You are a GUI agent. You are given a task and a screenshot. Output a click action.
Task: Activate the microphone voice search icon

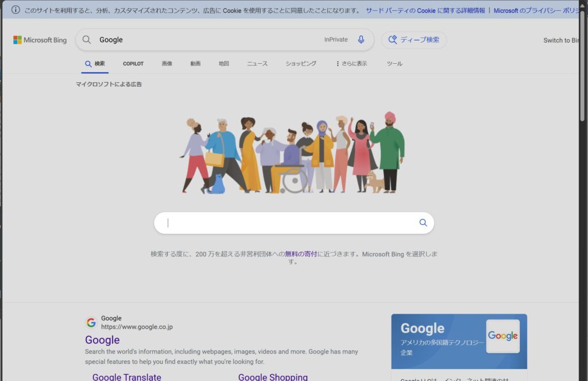361,40
